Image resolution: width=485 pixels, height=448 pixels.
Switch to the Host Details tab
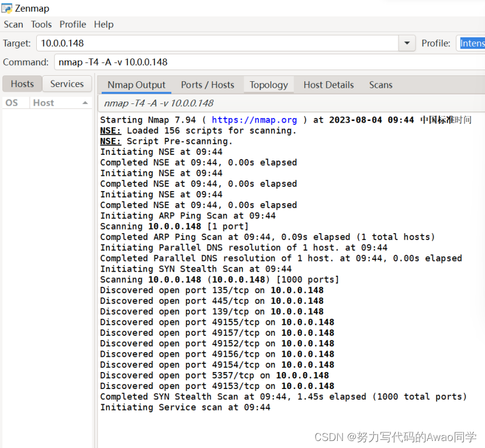click(328, 85)
